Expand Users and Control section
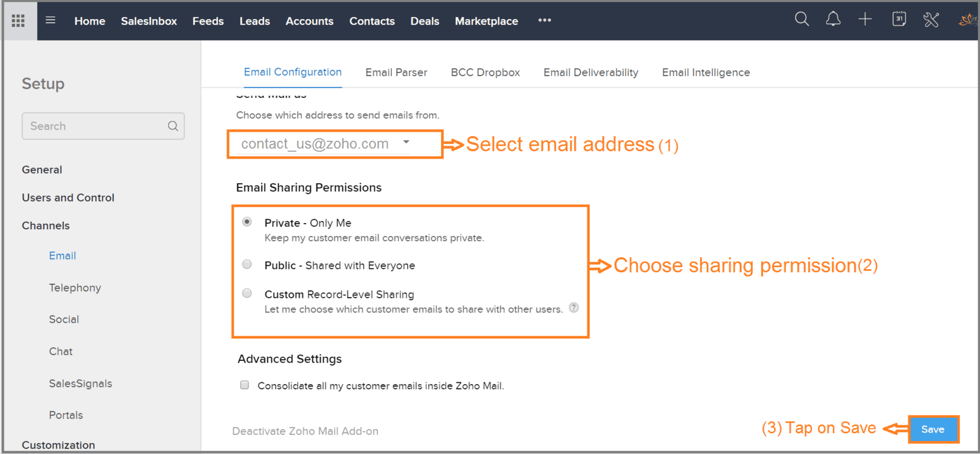The width and height of the screenshot is (980, 454). [x=68, y=197]
